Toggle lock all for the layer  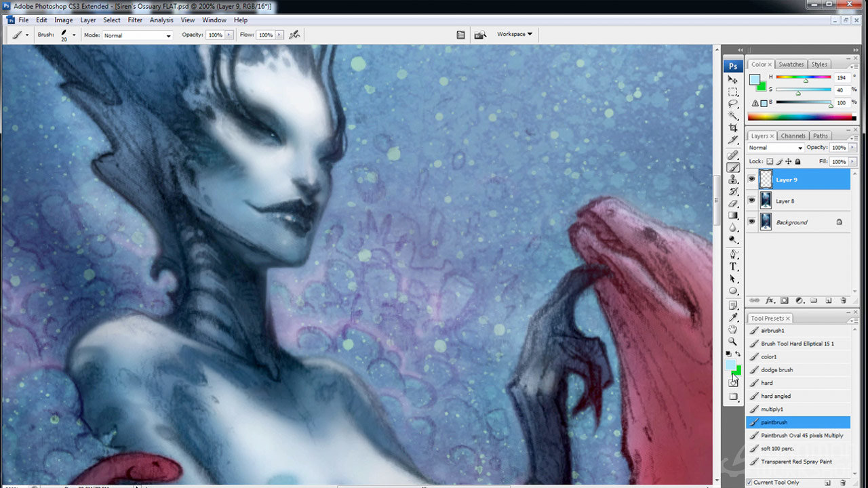(797, 162)
